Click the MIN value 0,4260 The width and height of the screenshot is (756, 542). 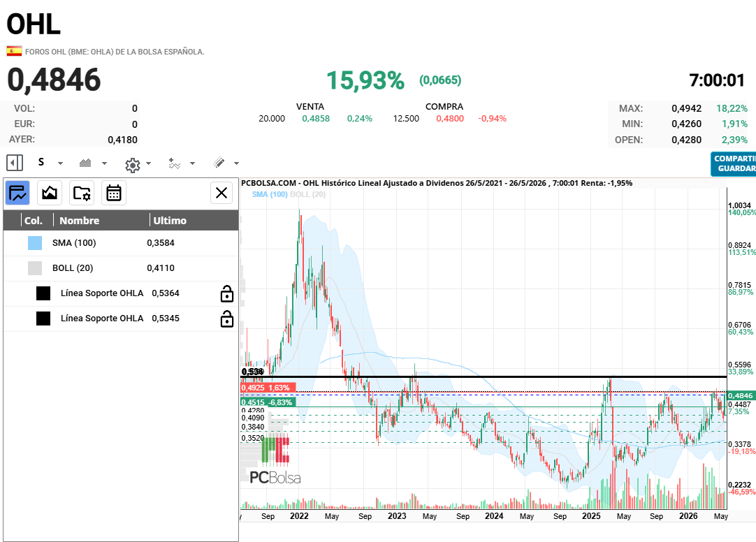point(687,124)
